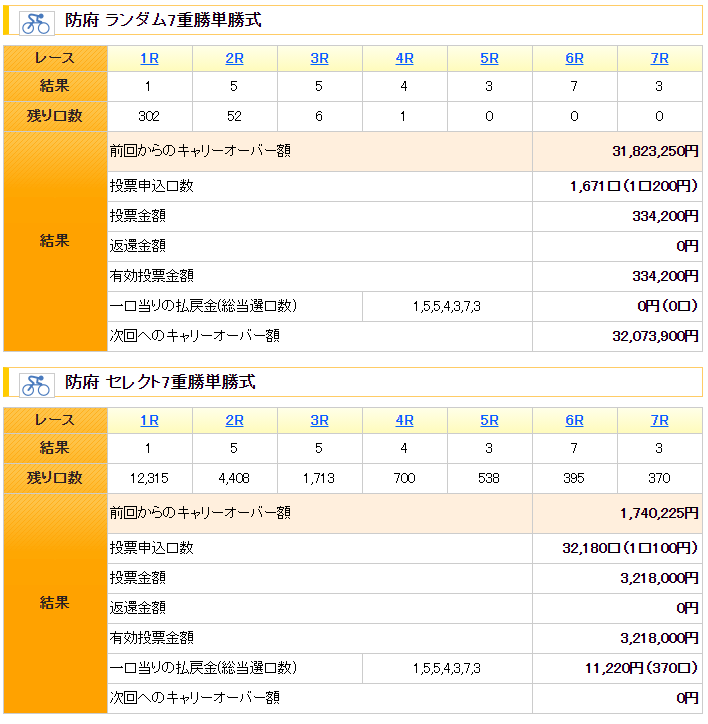708x724 pixels.
Task: Click remaining count 1,713 in セレクト table
Action: coord(319,478)
